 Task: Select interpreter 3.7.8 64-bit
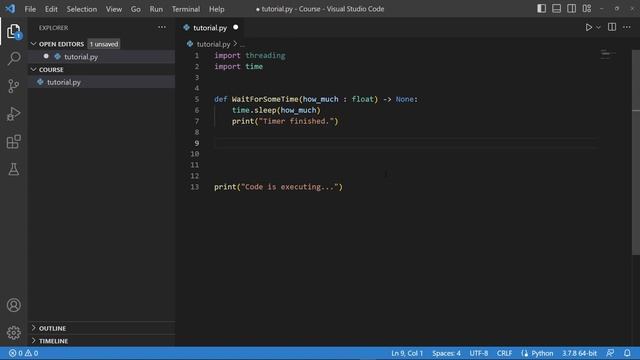(x=579, y=353)
